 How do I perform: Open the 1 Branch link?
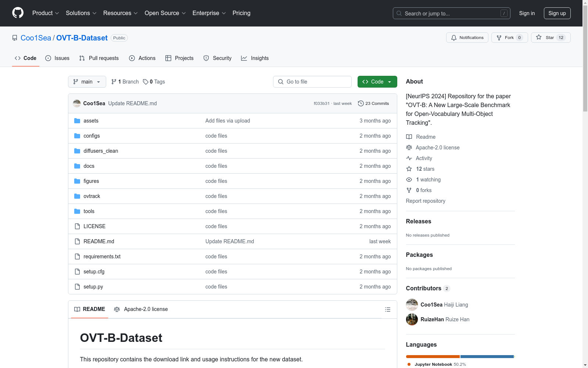125,82
